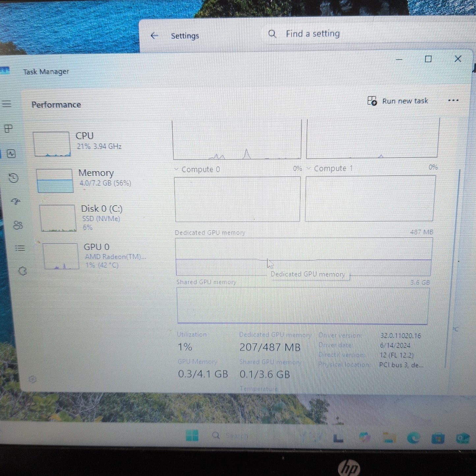
Task: Click the 207/487 MB dedicated memory value
Action: coord(270,347)
